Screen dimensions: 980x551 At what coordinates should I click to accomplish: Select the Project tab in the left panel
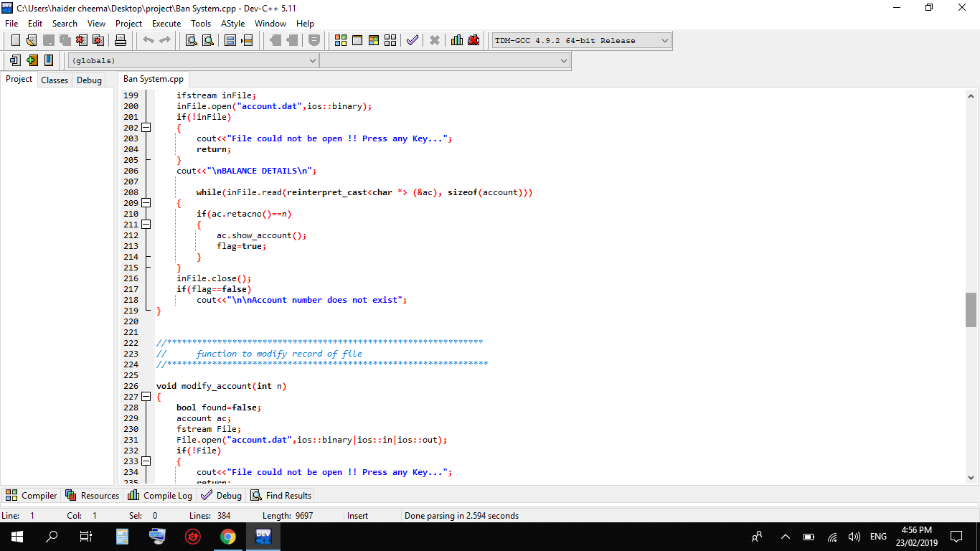(19, 80)
